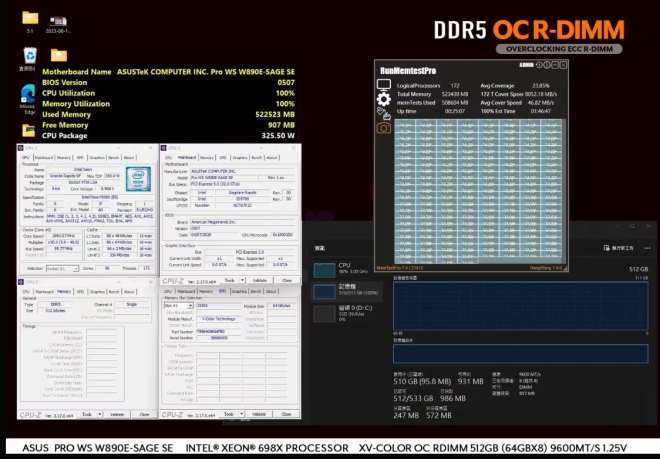Switch to Bench tab in CPU-Z SPD window
This screenshot has height=459, width=660.
pos(256,291)
